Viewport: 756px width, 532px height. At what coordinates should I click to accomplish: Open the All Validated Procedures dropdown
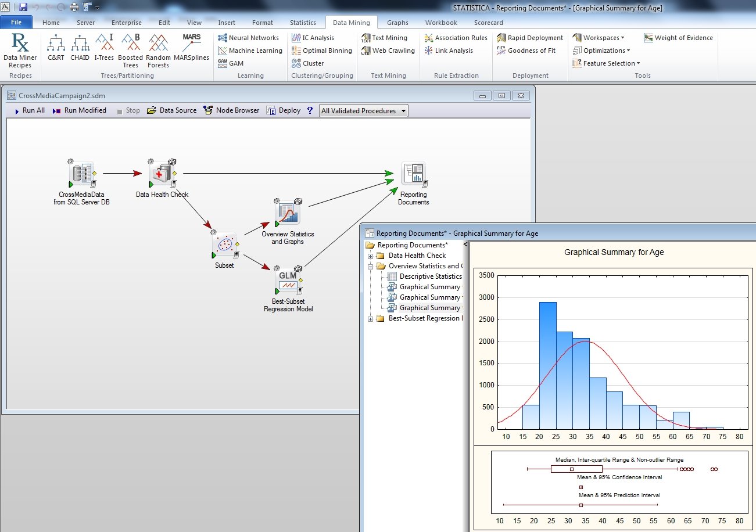point(363,110)
